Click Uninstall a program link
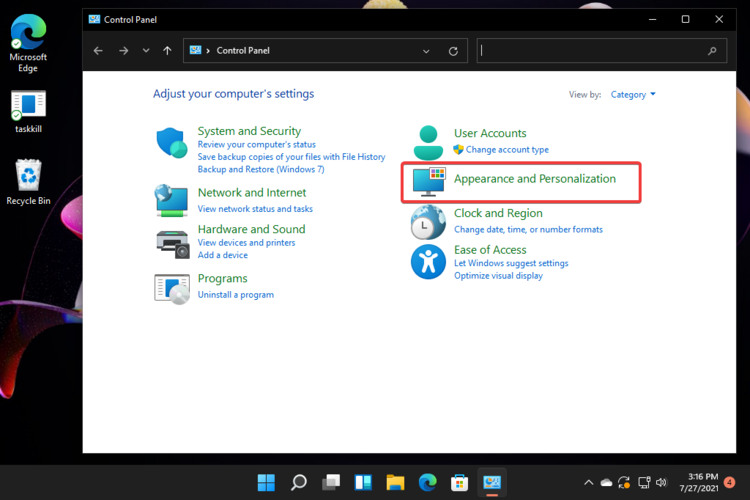Screen dimensions: 750x500 (x=236, y=295)
